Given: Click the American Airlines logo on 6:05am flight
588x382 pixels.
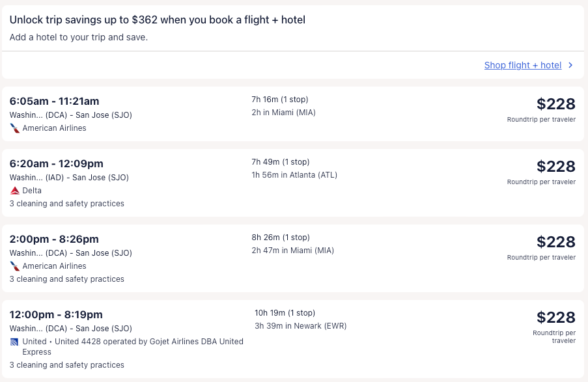Looking at the screenshot, I should coord(15,128).
